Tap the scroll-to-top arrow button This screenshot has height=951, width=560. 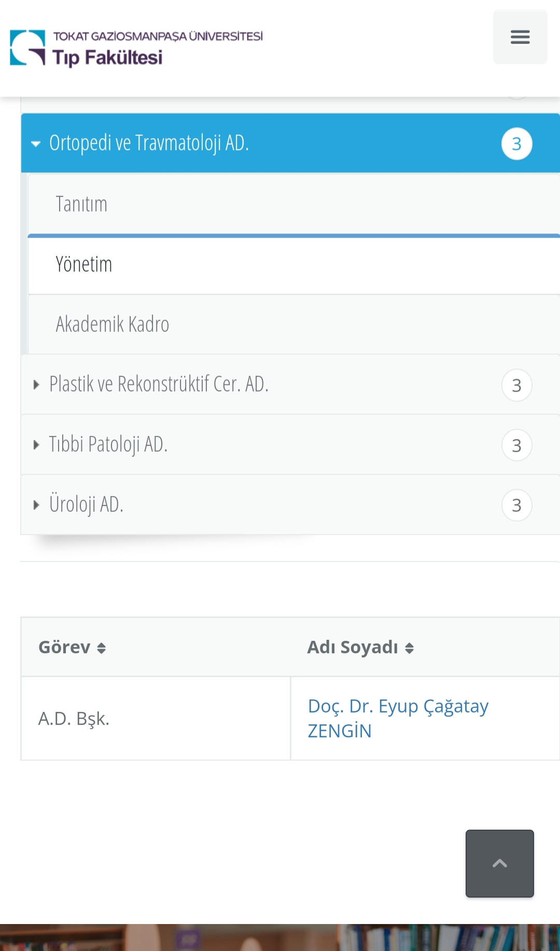(x=500, y=863)
